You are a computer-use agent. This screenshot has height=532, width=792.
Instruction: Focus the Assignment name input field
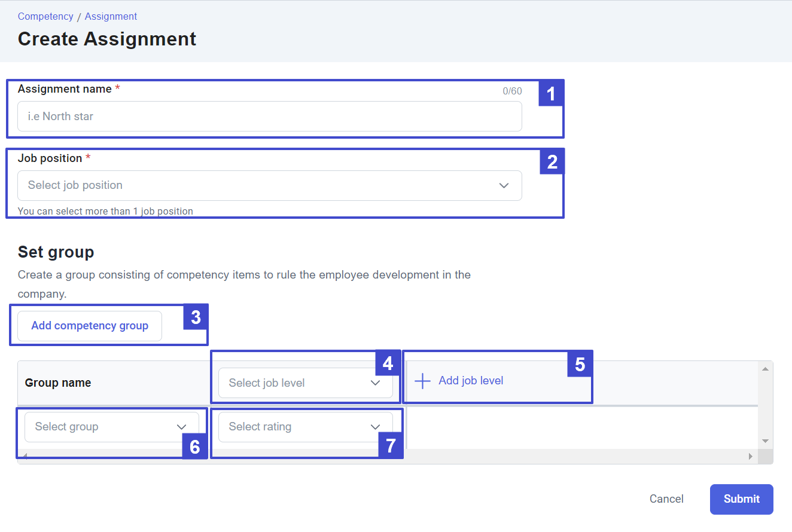[270, 116]
